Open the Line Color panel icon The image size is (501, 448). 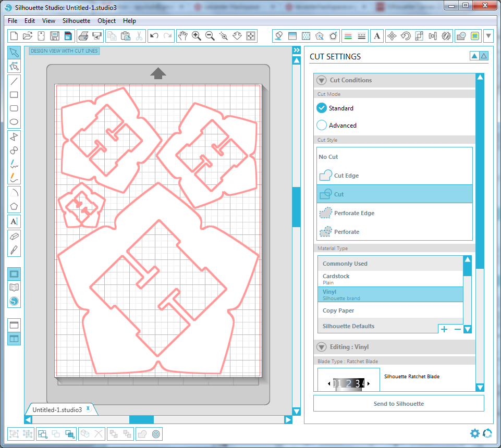click(348, 36)
